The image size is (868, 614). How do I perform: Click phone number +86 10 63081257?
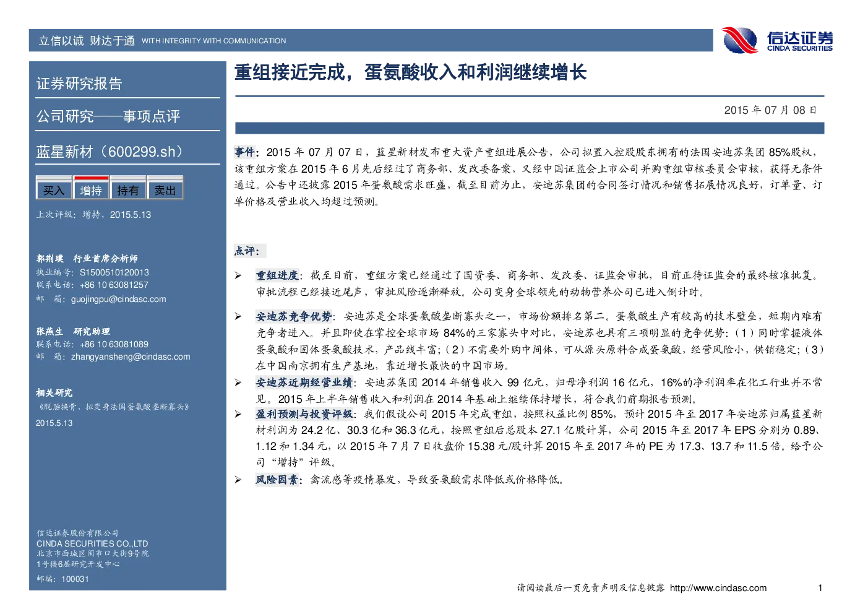click(x=114, y=285)
